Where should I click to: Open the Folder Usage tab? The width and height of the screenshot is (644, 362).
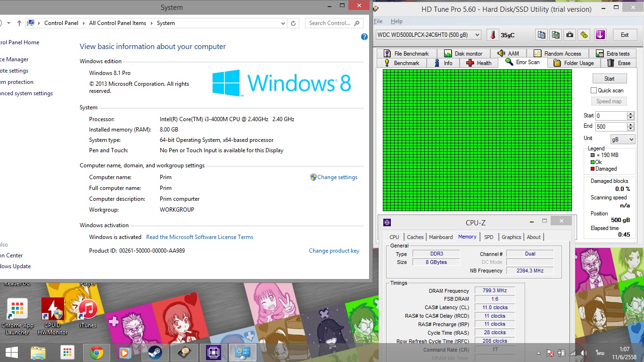tap(574, 63)
